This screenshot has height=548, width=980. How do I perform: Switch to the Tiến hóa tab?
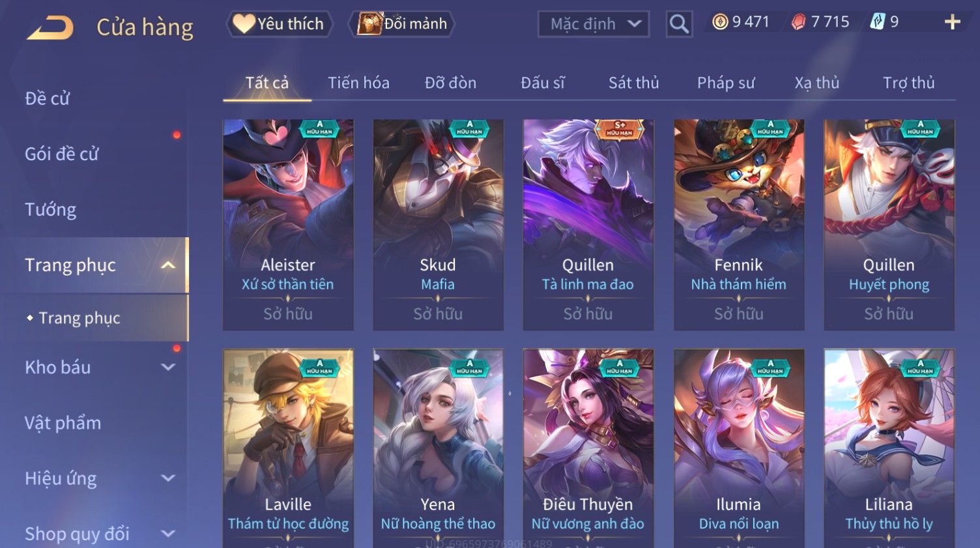click(x=358, y=83)
